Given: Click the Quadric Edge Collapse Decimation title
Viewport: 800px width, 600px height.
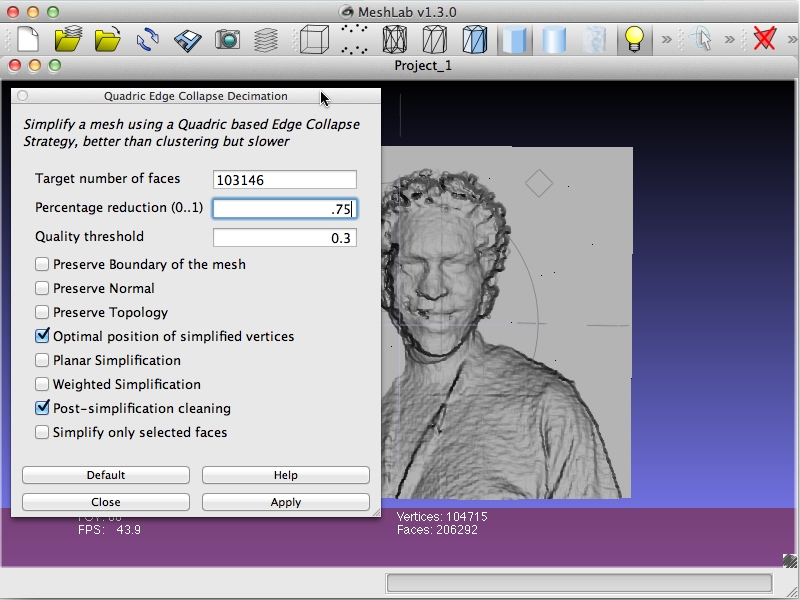Looking at the screenshot, I should (x=196, y=96).
